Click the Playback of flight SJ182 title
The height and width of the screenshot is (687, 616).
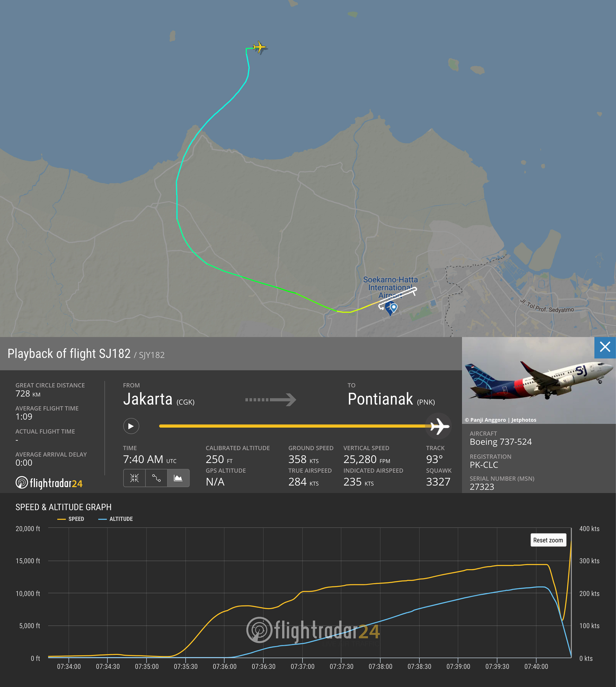tap(69, 354)
